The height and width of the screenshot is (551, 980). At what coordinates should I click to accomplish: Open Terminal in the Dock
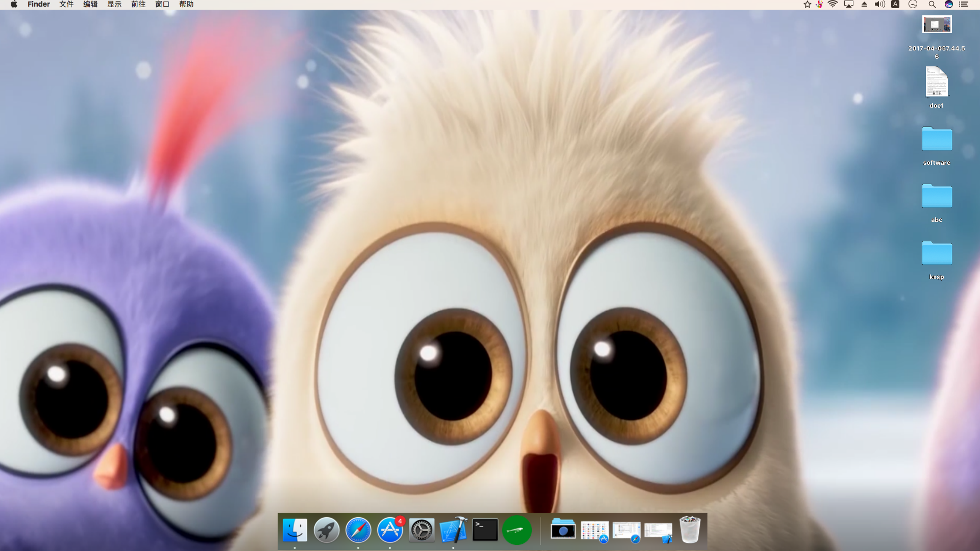point(485,530)
